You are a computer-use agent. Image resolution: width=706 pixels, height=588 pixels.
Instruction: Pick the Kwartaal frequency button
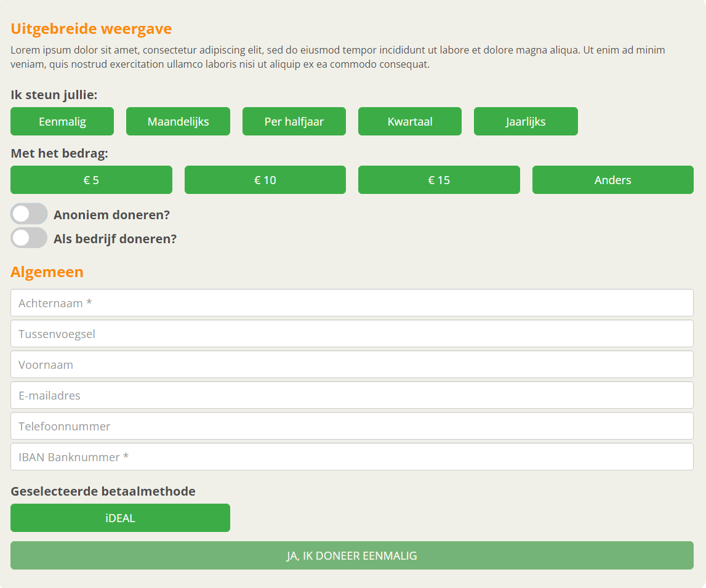coord(409,121)
